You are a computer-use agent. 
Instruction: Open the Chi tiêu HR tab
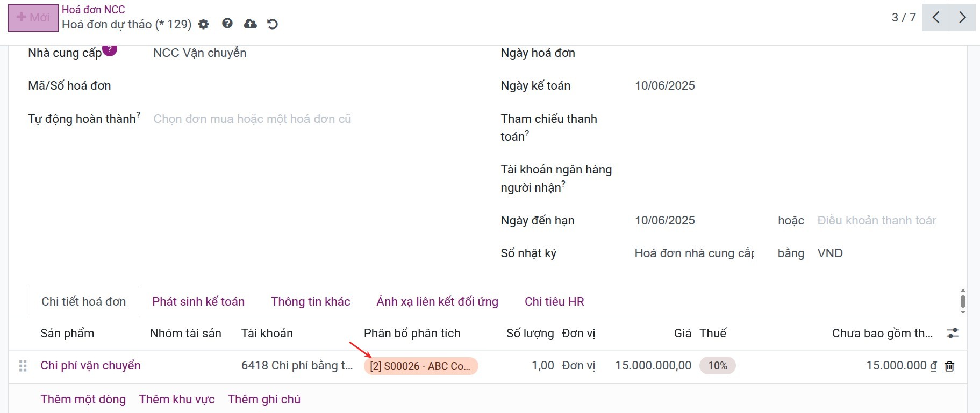click(554, 302)
